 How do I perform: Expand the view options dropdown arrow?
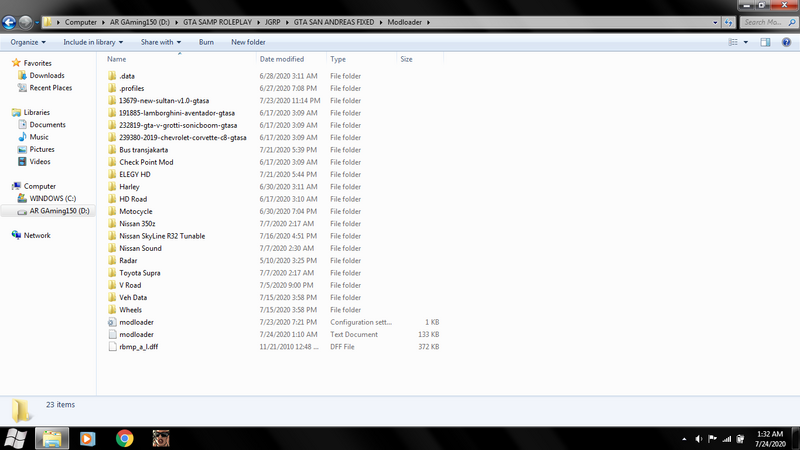745,42
